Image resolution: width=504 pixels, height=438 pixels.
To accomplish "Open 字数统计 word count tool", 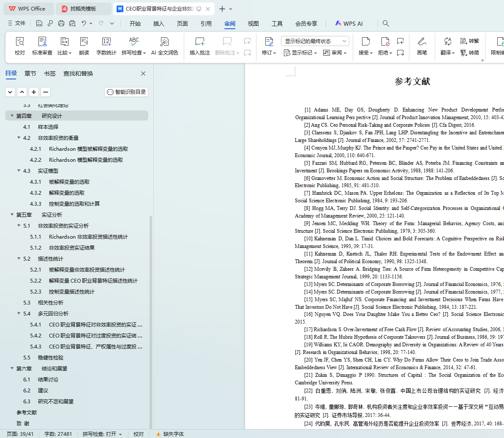I will [106, 46].
